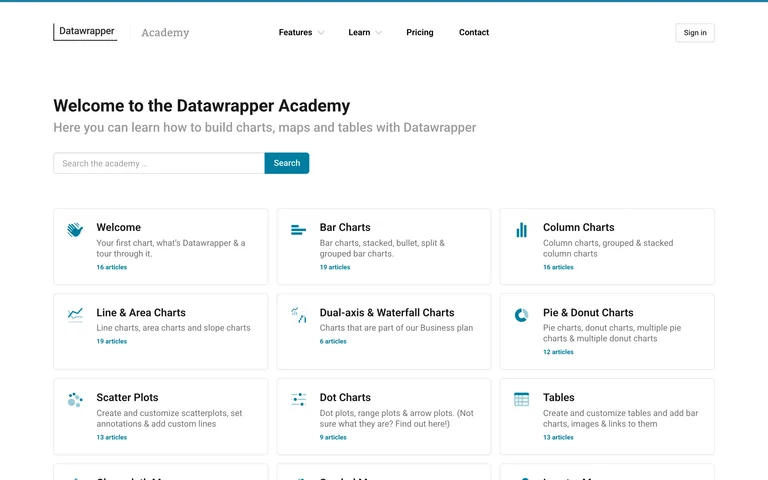The height and width of the screenshot is (480, 768).
Task: Click the Dot Charts icon
Action: [x=298, y=399]
